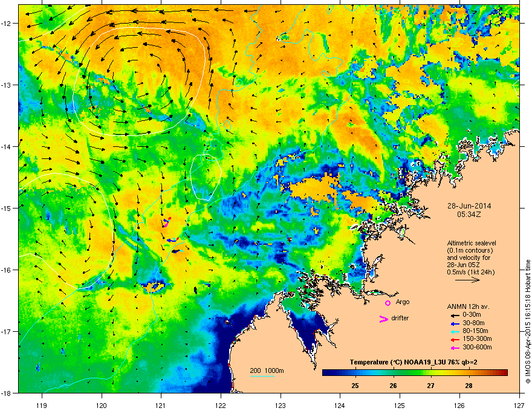Click the 28-Jun 05Z text line
This screenshot has height=411, width=532.
(464, 265)
